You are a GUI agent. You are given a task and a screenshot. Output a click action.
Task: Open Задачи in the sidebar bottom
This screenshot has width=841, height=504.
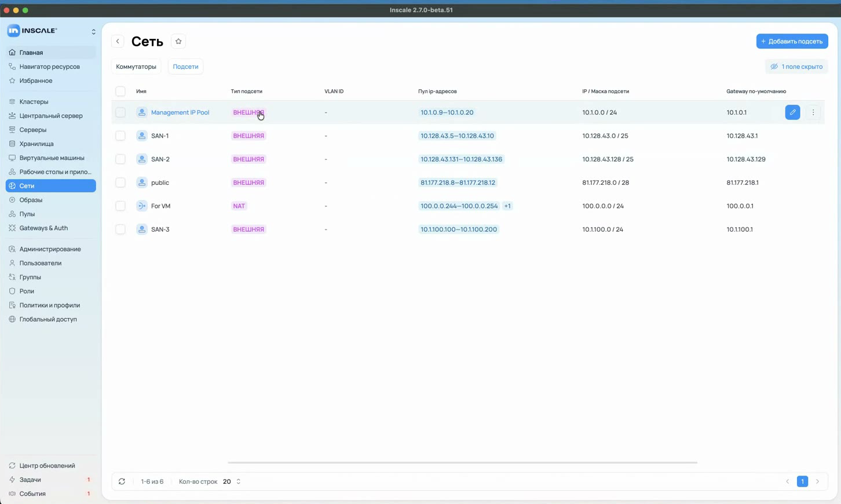[50, 480]
